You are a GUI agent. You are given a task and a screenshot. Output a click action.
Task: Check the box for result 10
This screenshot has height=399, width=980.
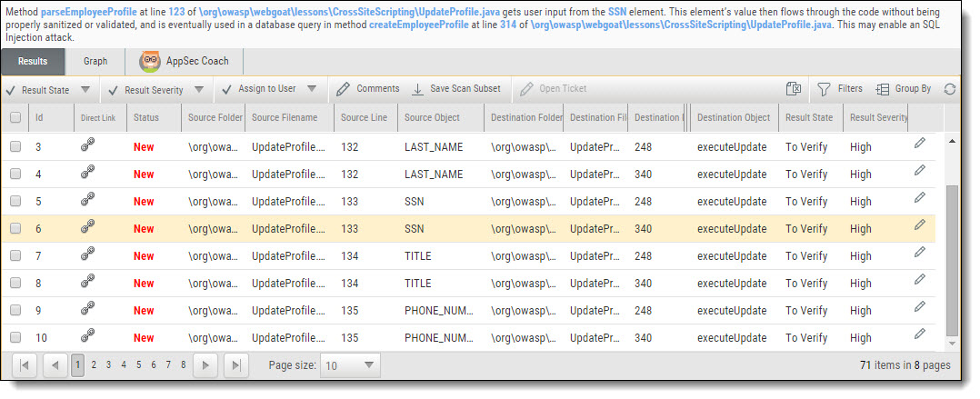[15, 338]
